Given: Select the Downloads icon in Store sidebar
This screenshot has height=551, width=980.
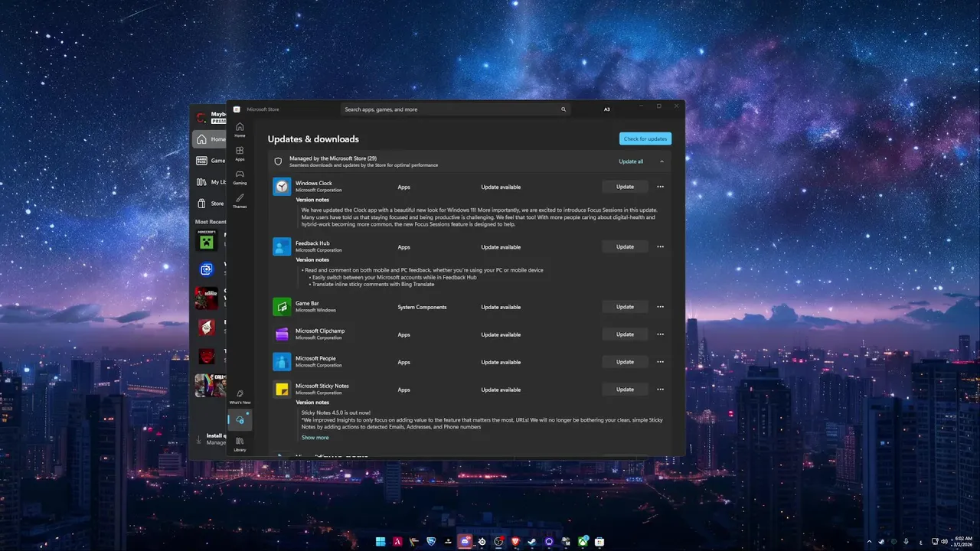Looking at the screenshot, I should click(x=240, y=419).
